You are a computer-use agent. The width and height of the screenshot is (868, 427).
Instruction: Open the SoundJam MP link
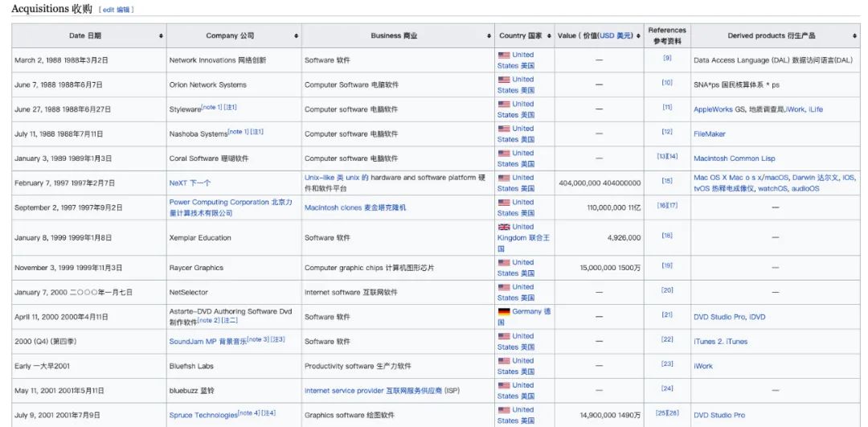pos(207,342)
